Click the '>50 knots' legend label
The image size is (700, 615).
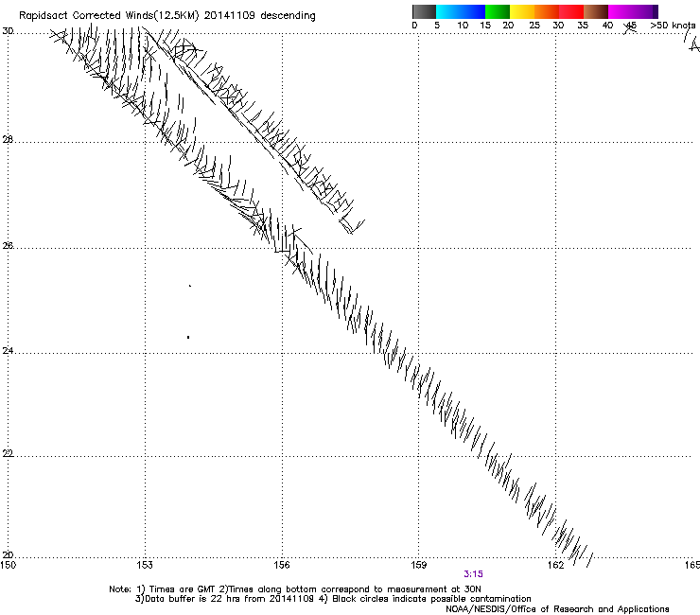click(673, 26)
